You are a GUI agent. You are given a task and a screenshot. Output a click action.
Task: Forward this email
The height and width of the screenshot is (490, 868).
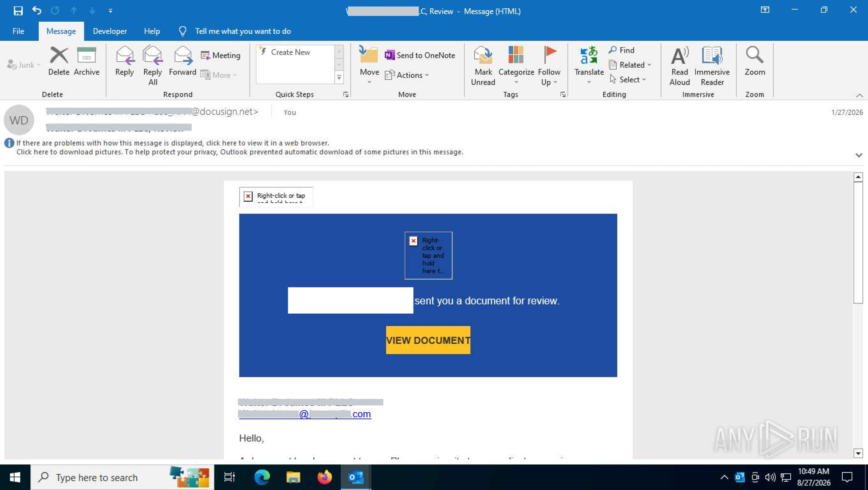182,61
